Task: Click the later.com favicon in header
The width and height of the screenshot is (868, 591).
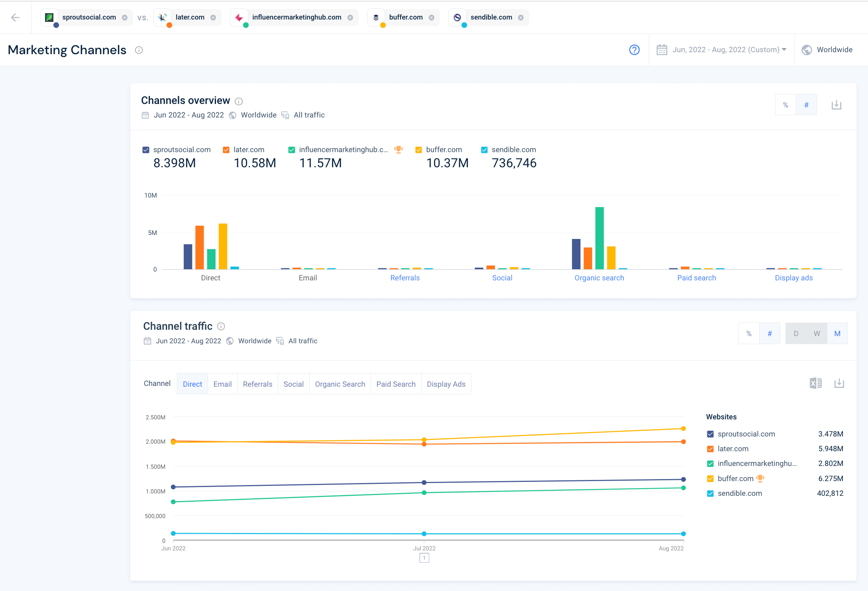Action: click(x=163, y=18)
